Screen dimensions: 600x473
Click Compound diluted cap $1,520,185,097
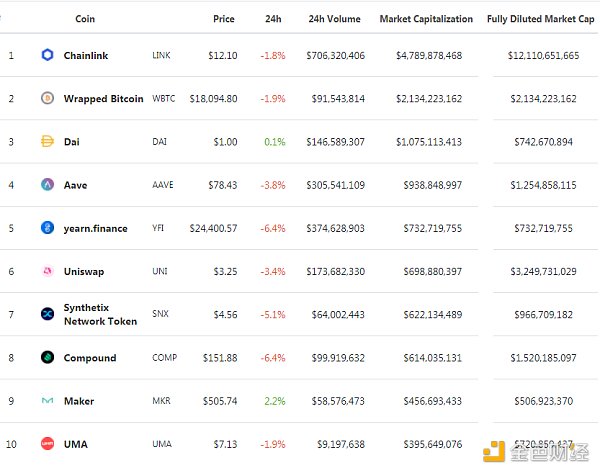pos(543,358)
